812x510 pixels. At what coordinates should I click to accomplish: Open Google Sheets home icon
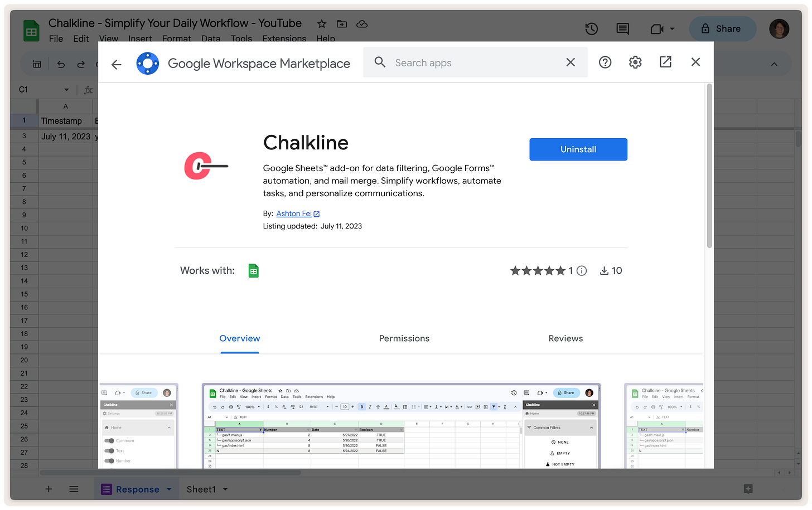32,31
